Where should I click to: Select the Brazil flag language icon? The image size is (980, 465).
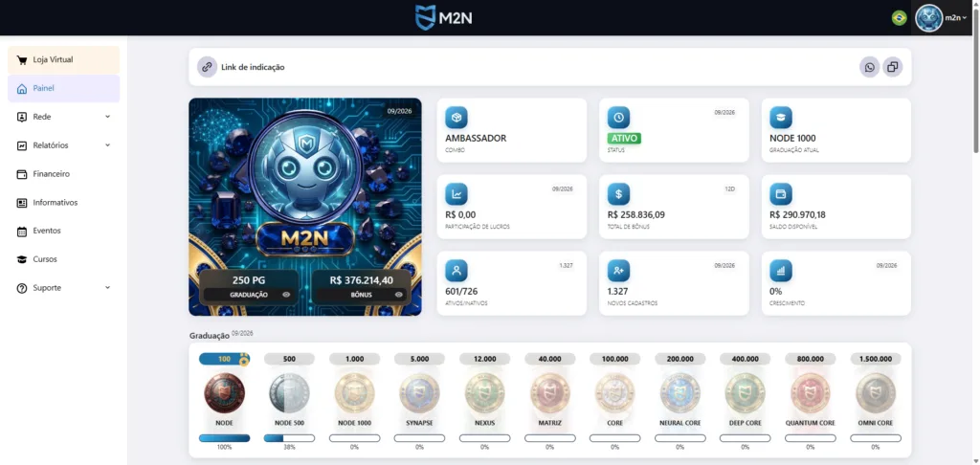coord(899,18)
